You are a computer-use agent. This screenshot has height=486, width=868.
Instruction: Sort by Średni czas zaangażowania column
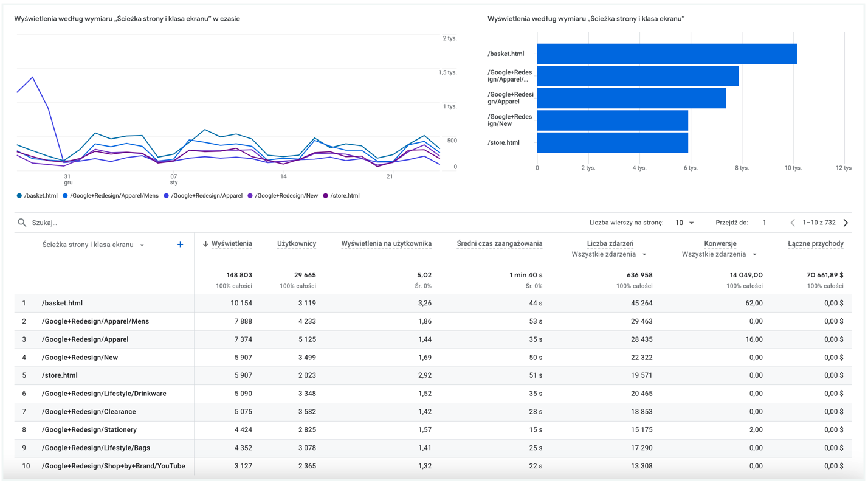click(x=499, y=243)
